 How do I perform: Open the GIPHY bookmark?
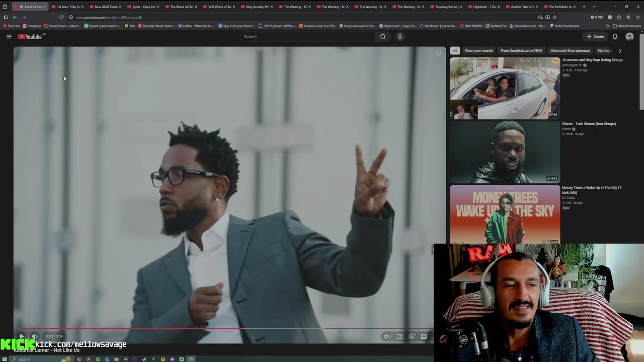click(x=277, y=26)
